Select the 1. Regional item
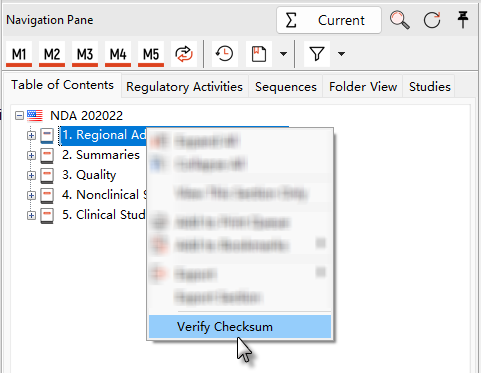The image size is (481, 373). tap(104, 135)
